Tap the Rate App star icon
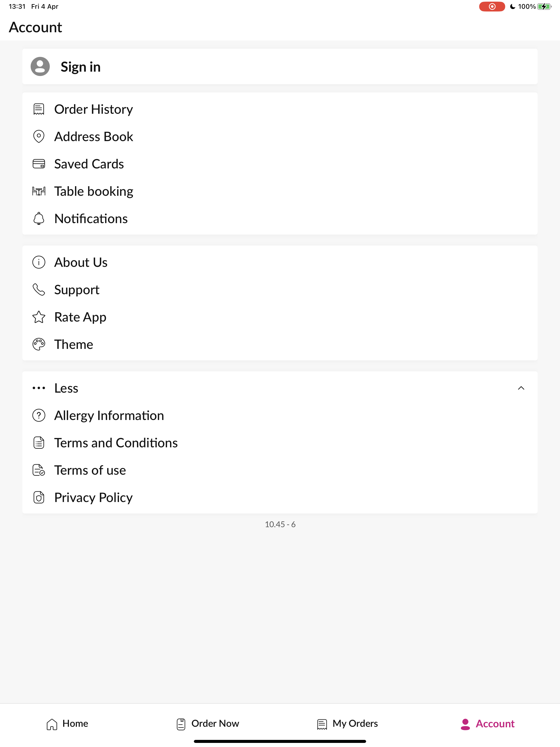The height and width of the screenshot is (747, 560). point(39,317)
